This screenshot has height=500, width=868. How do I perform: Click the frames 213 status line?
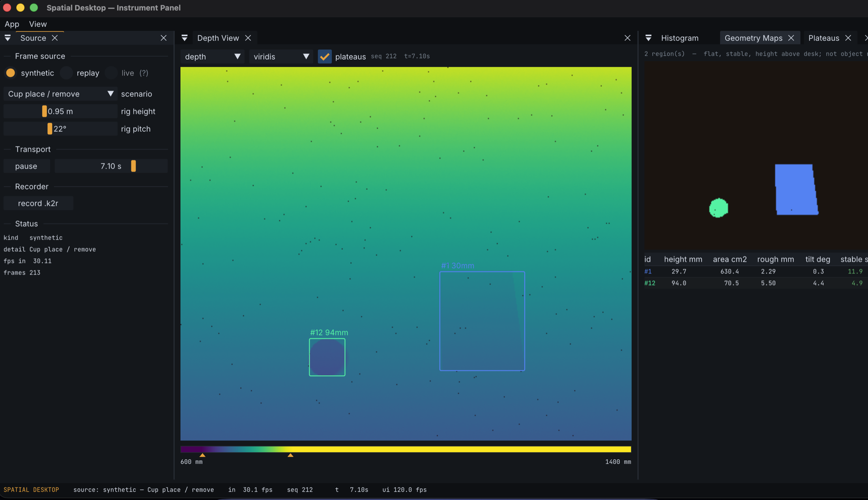pyautogui.click(x=22, y=272)
